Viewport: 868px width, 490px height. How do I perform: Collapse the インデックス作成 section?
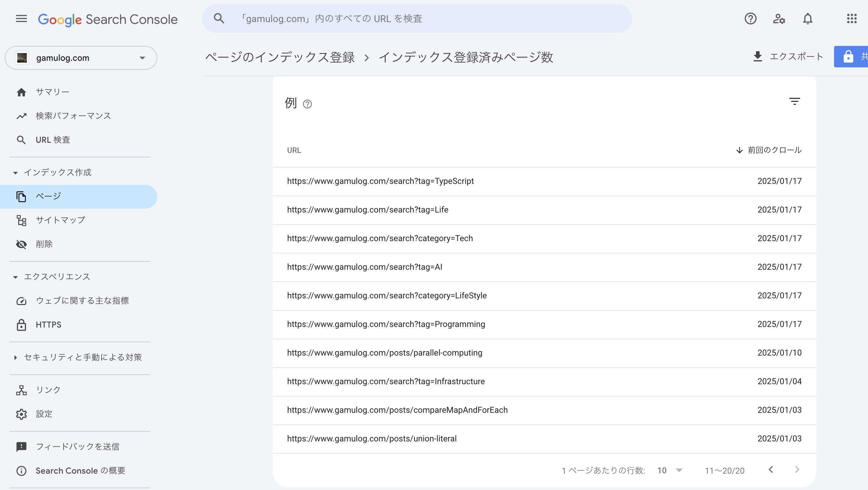pos(52,172)
